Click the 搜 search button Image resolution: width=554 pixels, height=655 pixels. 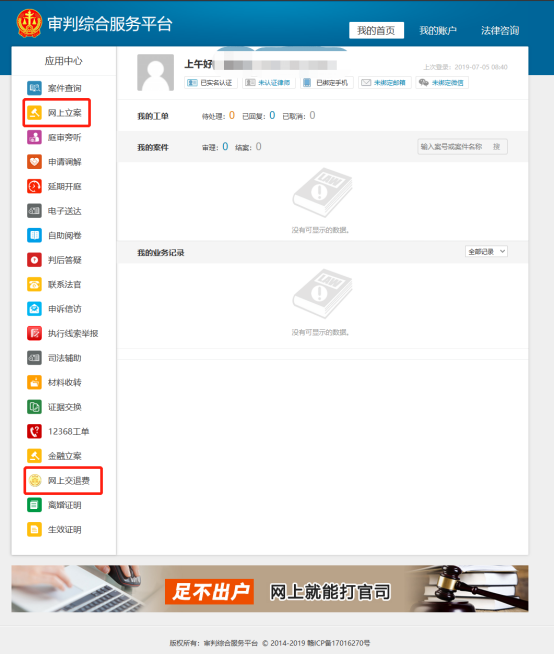497,147
